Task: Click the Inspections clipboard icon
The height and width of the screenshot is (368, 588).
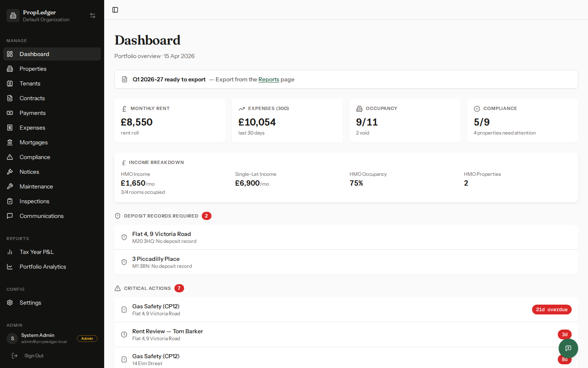Action: tap(10, 201)
